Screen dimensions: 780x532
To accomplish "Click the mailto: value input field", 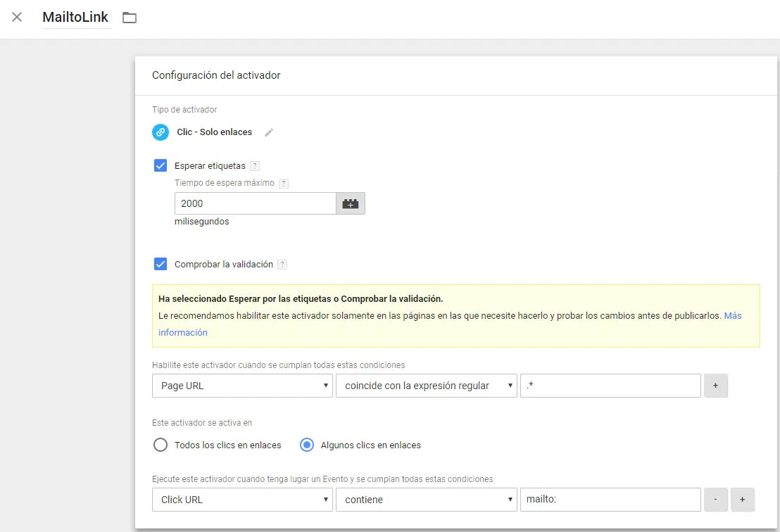I will pos(610,500).
